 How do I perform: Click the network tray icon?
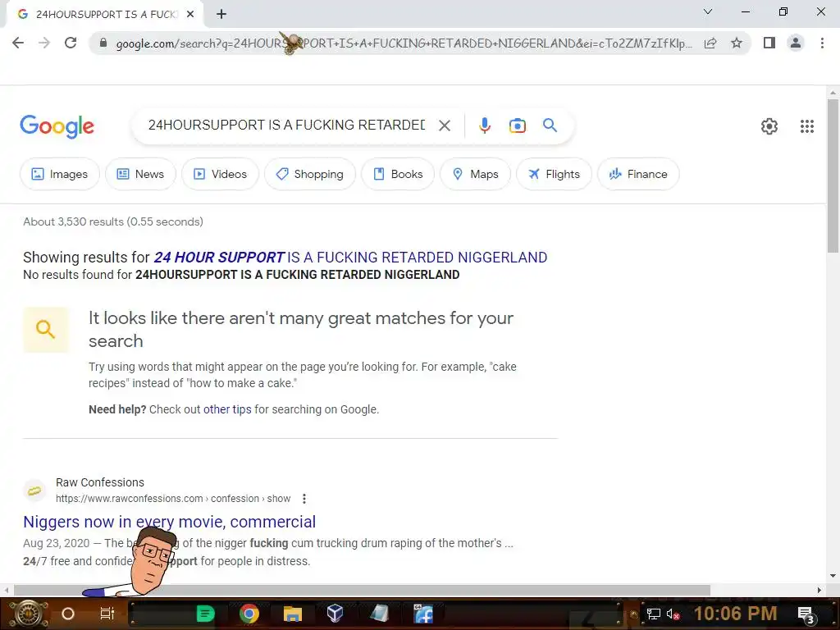coord(654,614)
